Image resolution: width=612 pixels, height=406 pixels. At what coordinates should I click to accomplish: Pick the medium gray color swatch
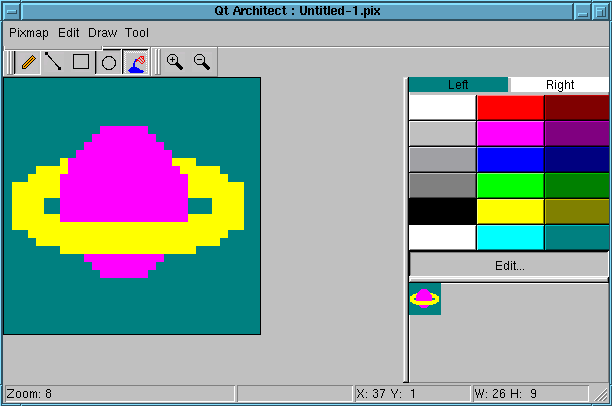click(x=443, y=160)
